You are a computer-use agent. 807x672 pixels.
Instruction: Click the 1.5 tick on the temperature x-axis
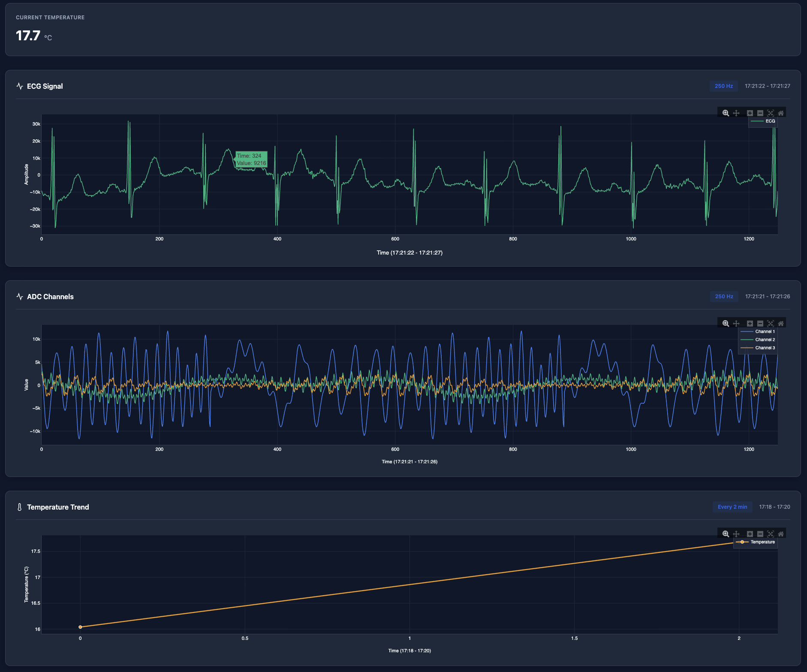click(x=574, y=639)
